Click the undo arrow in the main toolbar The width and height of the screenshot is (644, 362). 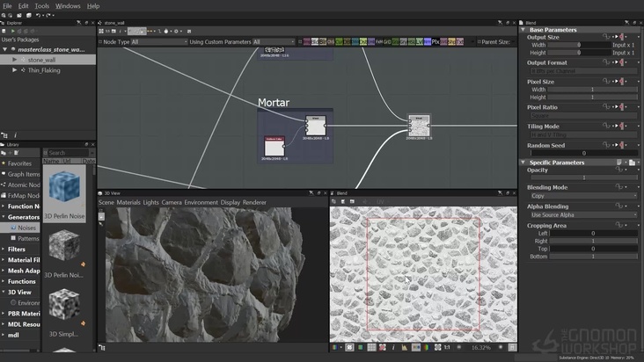point(38,15)
